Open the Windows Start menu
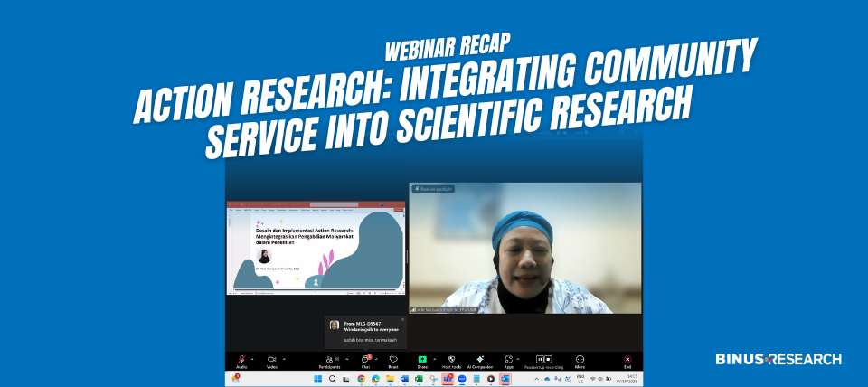 317,380
